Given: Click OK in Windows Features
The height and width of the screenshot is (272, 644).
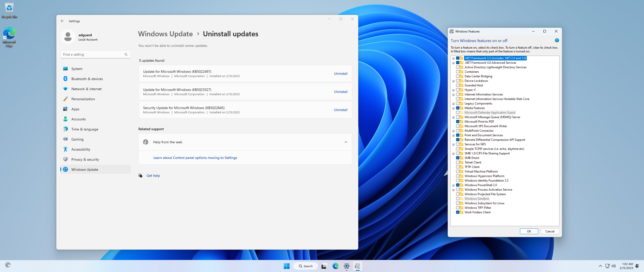Looking at the screenshot, I should pos(529,231).
